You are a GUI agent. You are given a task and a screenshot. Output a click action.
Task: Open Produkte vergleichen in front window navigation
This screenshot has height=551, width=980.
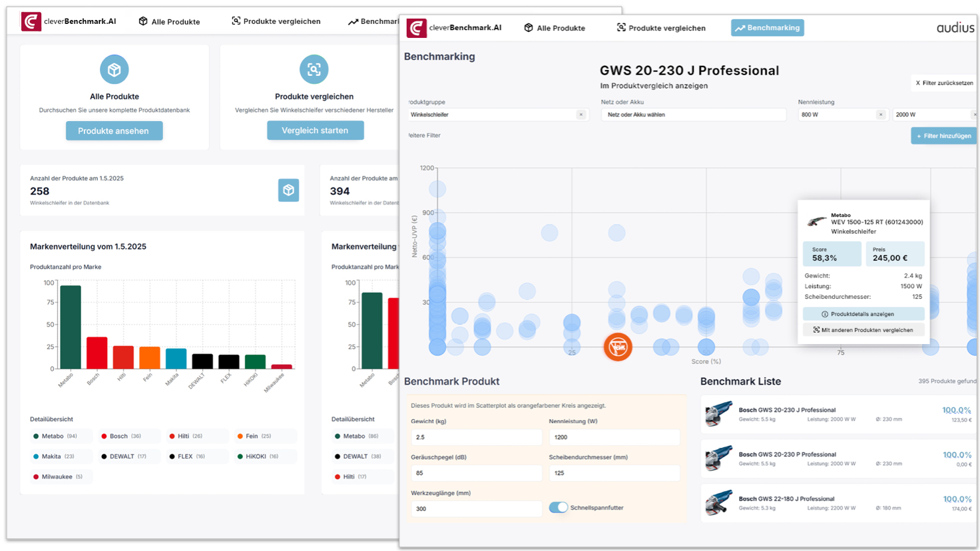click(660, 28)
